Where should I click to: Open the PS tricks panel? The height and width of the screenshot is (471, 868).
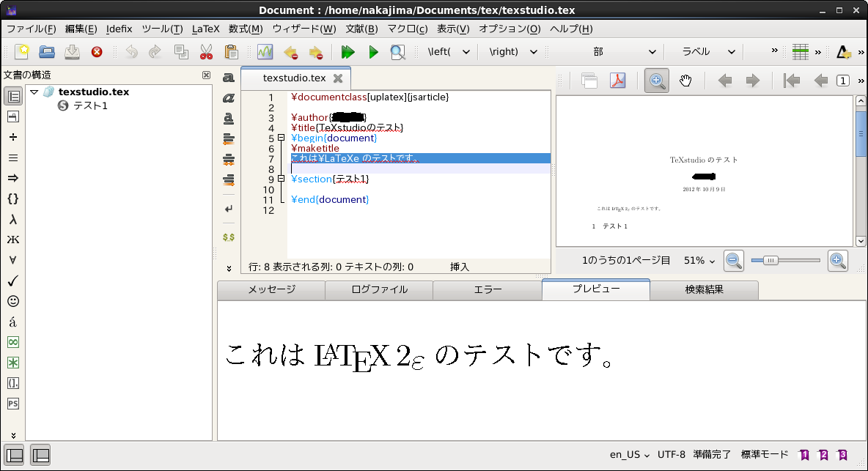pos(12,404)
